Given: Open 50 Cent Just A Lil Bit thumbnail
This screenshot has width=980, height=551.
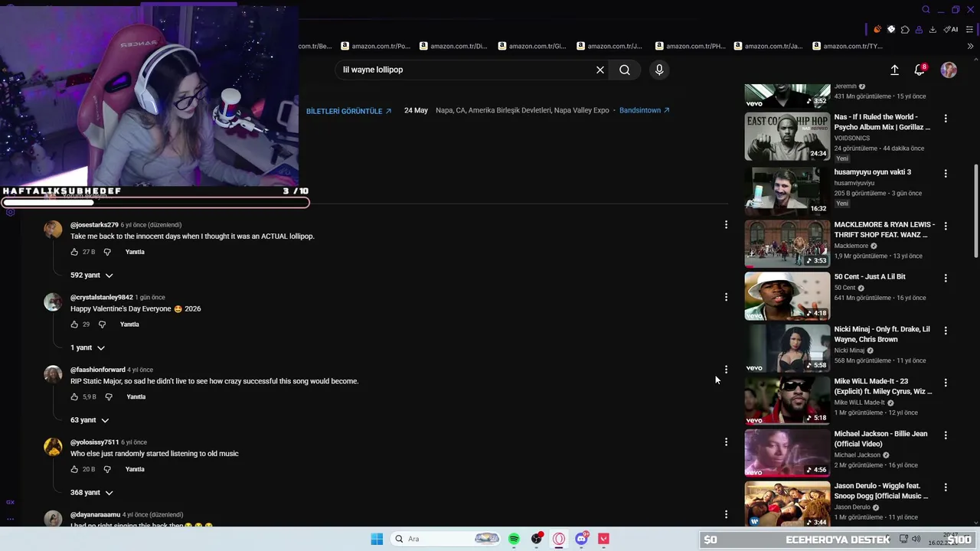Looking at the screenshot, I should coord(787,295).
